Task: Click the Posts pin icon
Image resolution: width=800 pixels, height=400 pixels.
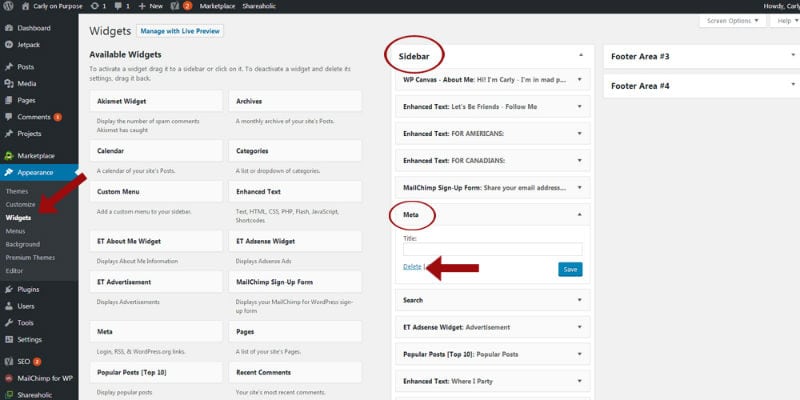Action: tap(9, 67)
